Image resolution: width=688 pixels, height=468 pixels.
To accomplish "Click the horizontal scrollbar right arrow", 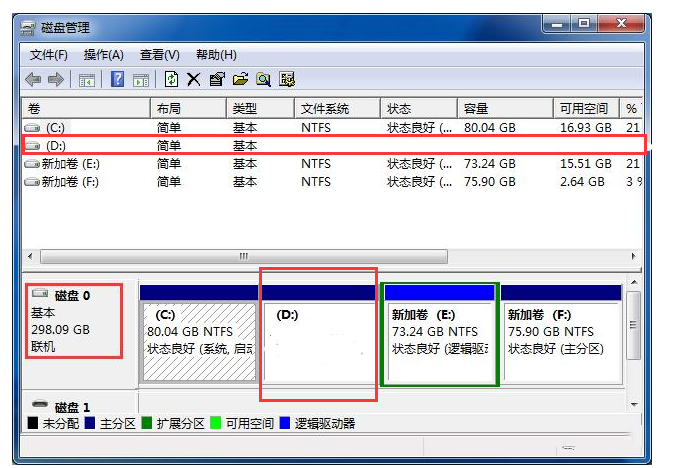I will tap(633, 256).
